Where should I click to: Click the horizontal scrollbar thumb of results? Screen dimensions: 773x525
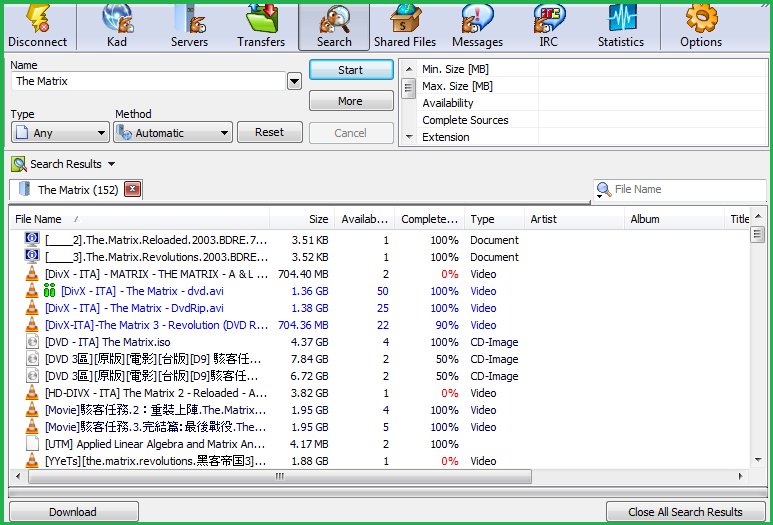coord(280,476)
